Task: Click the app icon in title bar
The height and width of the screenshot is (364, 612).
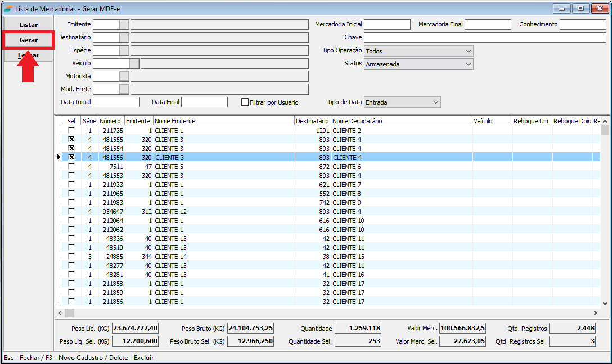Action: pos(8,8)
